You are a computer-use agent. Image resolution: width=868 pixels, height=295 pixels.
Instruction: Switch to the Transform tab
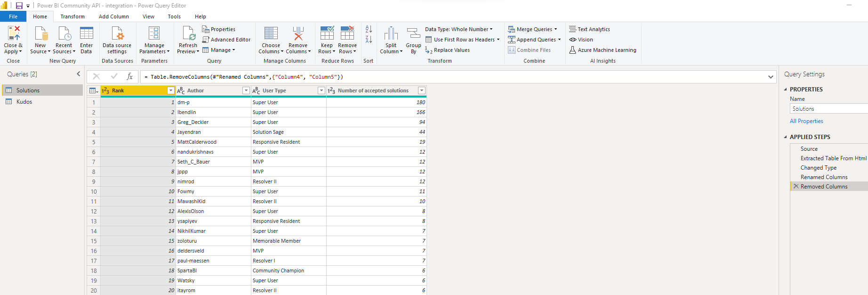pyautogui.click(x=72, y=16)
